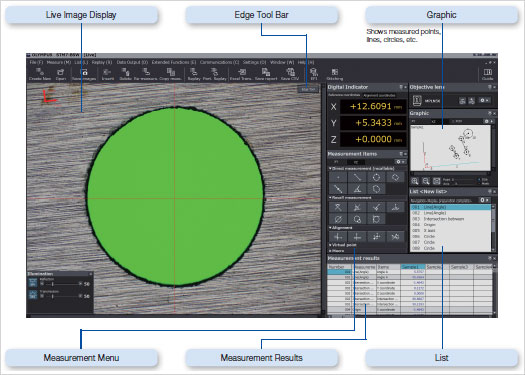Click the Save images toolbar icon
This screenshot has width=525, height=375.
(84, 74)
